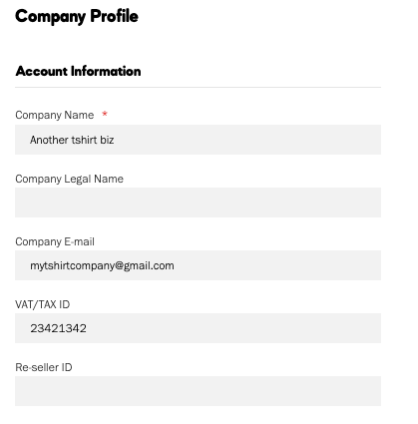
Task: Select the Company E-mail input field
Action: tap(198, 265)
